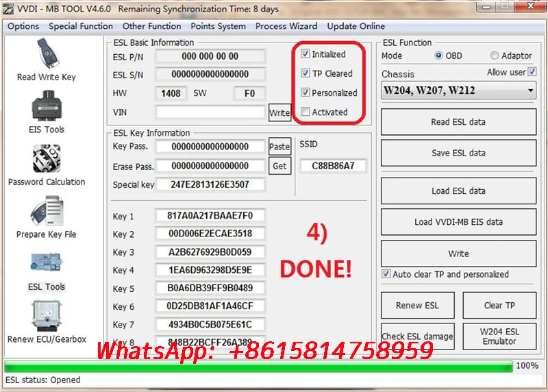Screen dimensions: 548x392
Task: Toggle Auto clear TP and personalized
Action: tap(386, 274)
